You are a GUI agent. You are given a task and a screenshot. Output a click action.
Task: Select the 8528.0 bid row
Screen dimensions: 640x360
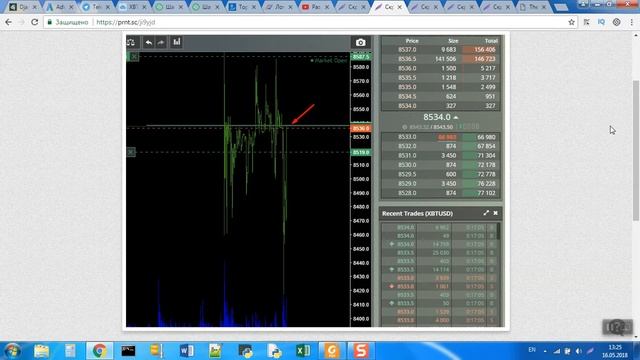440,193
